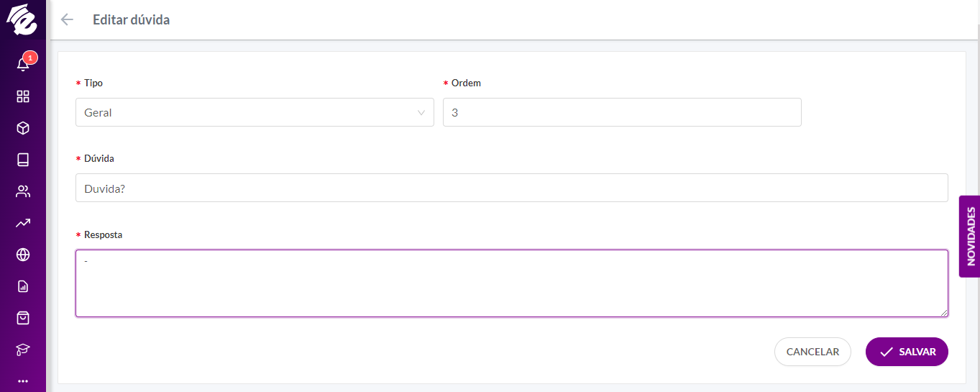Open the NOVIDADES side tab
The width and height of the screenshot is (980, 392).
click(x=970, y=236)
